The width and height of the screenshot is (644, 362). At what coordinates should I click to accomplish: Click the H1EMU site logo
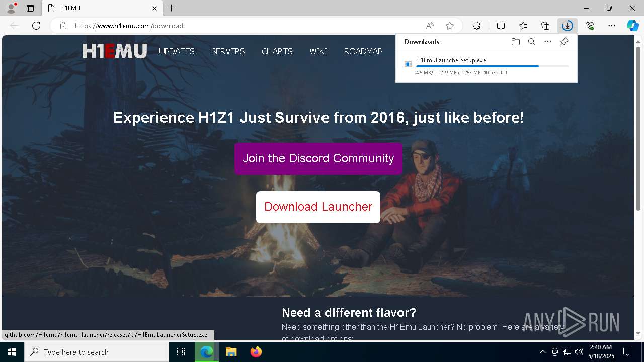[115, 51]
